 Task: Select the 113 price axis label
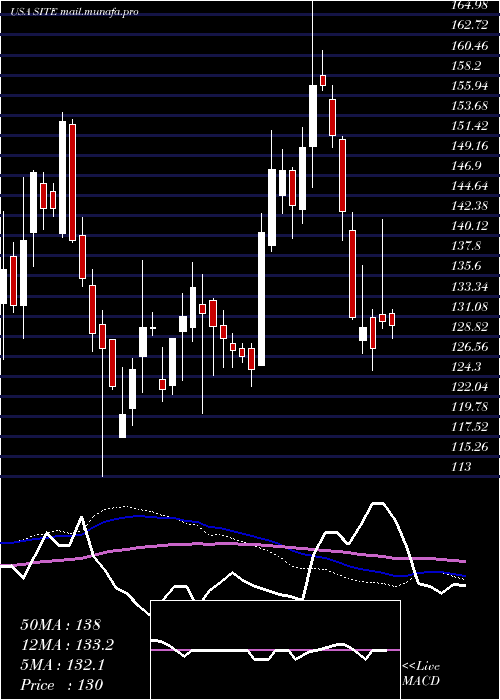tap(462, 467)
